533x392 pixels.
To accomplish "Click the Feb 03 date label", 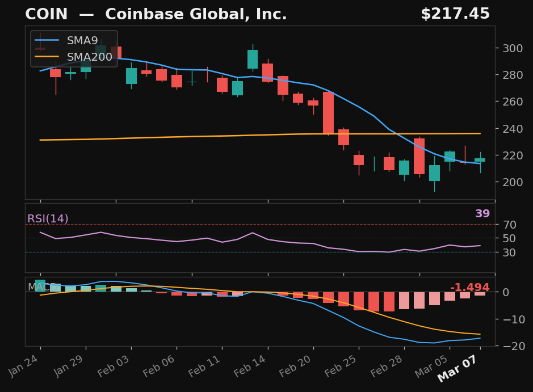I will coord(114,366).
